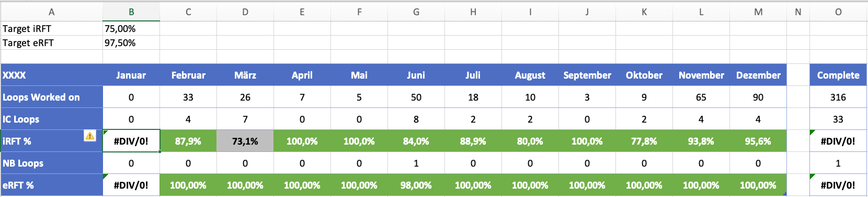
Task: Select column B header
Action: 131,12
